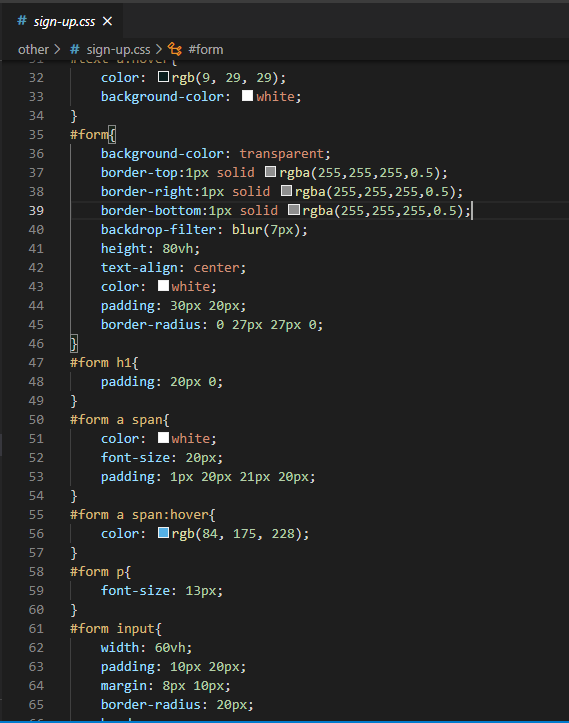
Task: Click '#form h1' selector
Action: click(x=101, y=362)
